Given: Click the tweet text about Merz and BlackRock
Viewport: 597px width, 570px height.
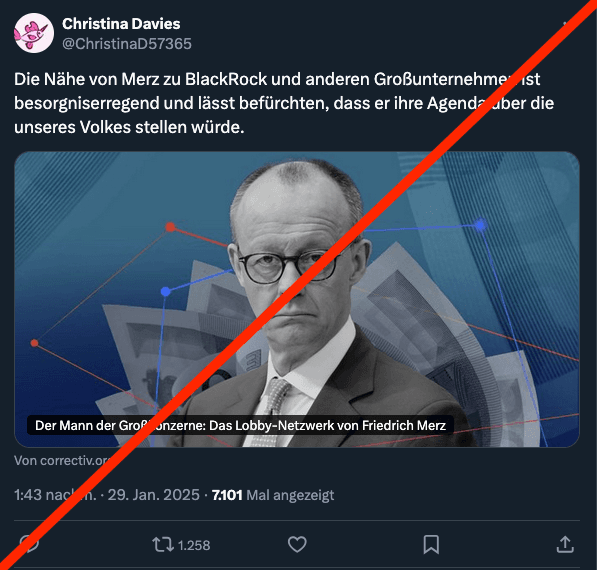Looking at the screenshot, I should pyautogui.click(x=284, y=103).
